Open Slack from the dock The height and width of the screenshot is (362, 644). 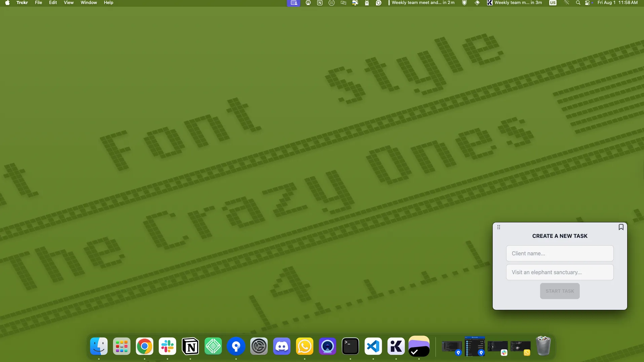(167, 346)
